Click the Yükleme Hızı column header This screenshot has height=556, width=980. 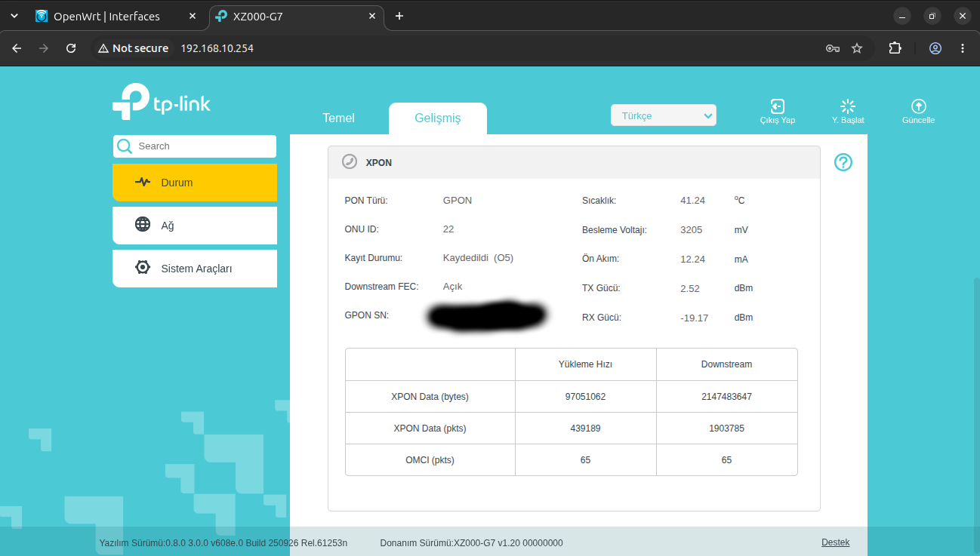(585, 364)
